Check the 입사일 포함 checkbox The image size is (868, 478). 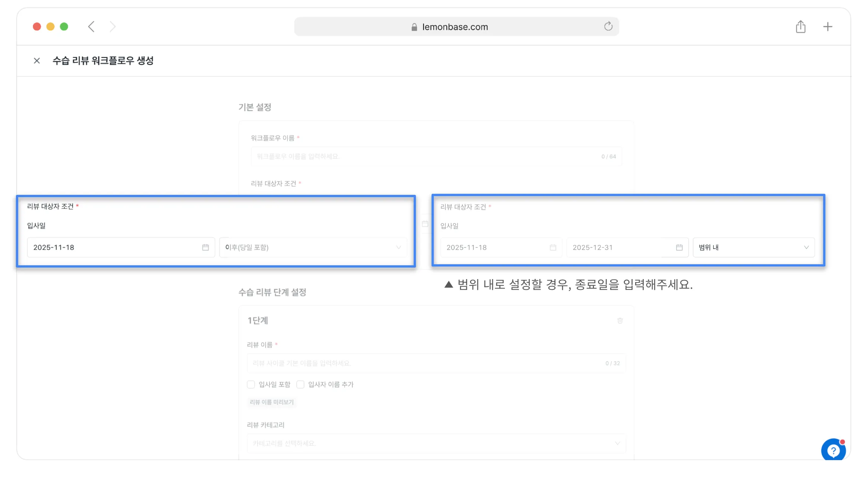(x=251, y=384)
